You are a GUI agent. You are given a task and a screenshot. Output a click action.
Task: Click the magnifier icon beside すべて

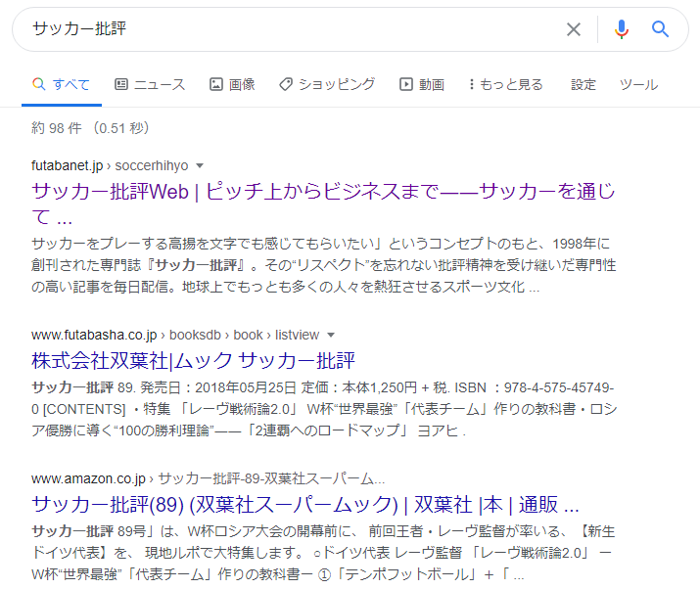pos(39,84)
